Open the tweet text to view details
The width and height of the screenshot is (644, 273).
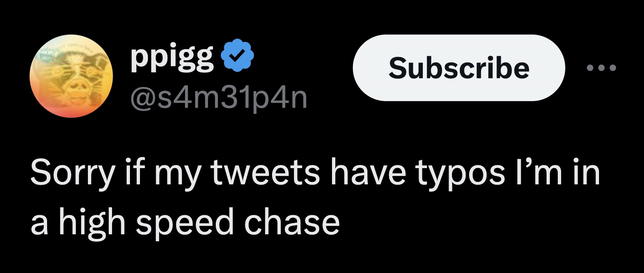[292, 196]
